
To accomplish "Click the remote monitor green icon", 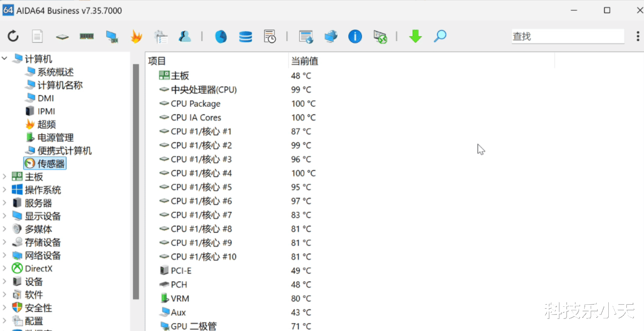I will [380, 36].
